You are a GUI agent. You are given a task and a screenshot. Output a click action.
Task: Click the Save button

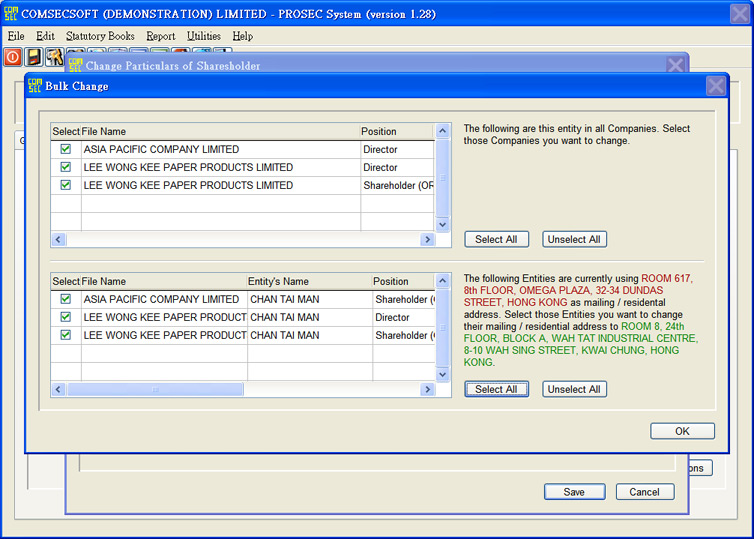click(x=574, y=492)
